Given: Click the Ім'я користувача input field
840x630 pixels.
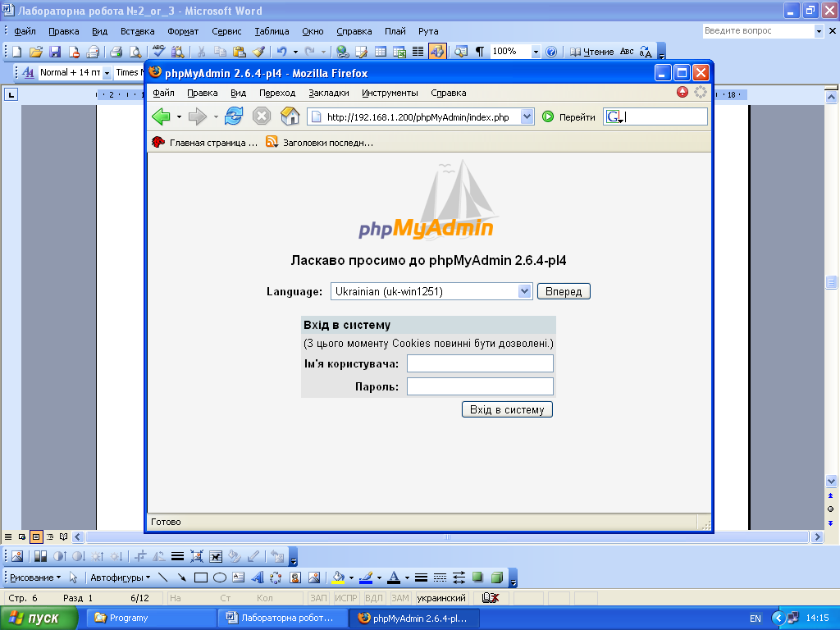Looking at the screenshot, I should pyautogui.click(x=480, y=363).
